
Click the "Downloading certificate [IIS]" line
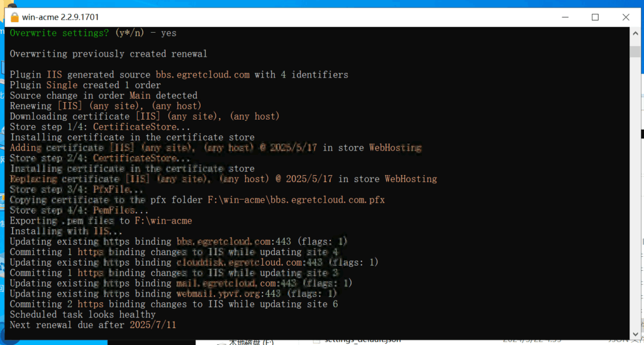pyautogui.click(x=145, y=116)
